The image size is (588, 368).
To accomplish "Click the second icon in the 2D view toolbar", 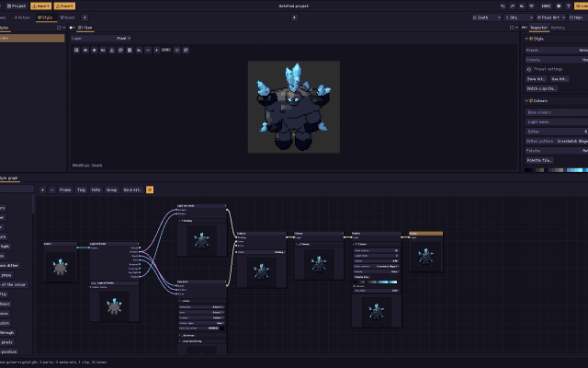I will point(85,50).
